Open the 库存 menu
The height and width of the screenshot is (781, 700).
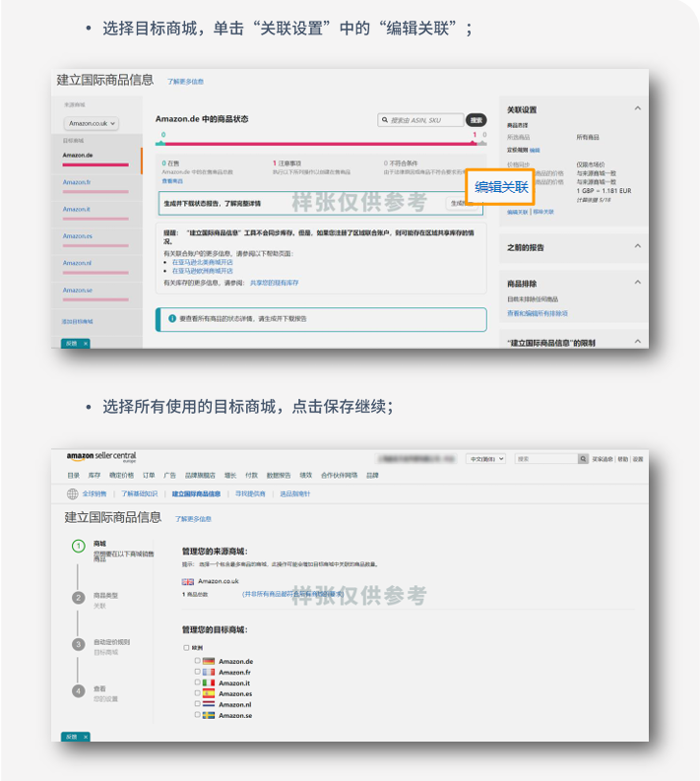(95, 475)
